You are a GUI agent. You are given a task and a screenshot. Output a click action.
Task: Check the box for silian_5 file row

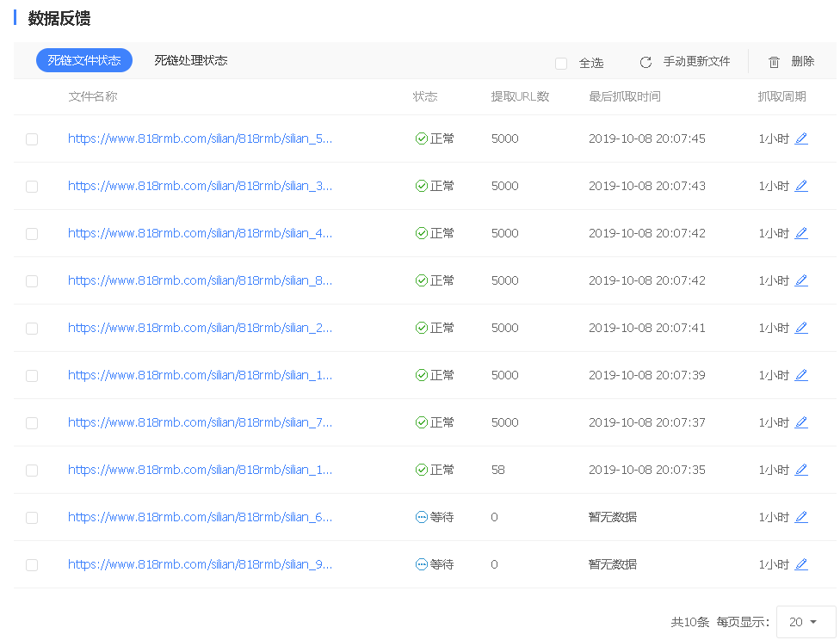pyautogui.click(x=32, y=139)
